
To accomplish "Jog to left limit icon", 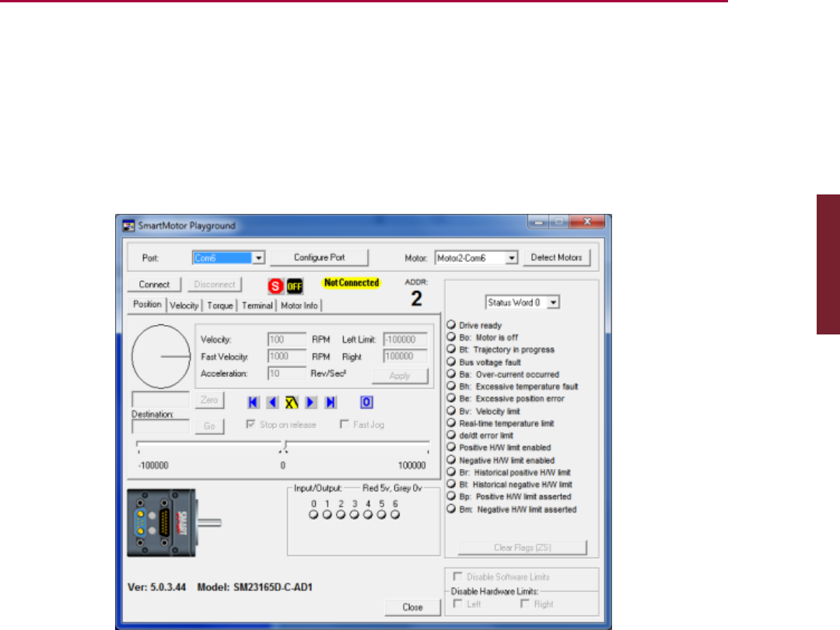I will pos(254,402).
